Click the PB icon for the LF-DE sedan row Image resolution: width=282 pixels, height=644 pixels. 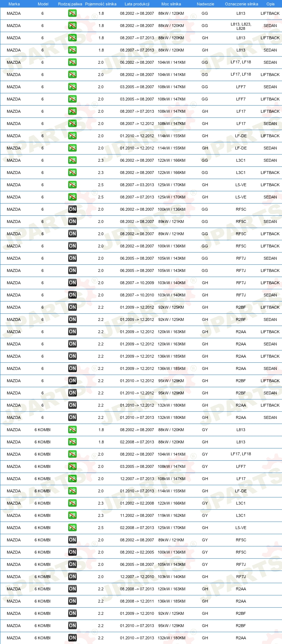pos(72,148)
